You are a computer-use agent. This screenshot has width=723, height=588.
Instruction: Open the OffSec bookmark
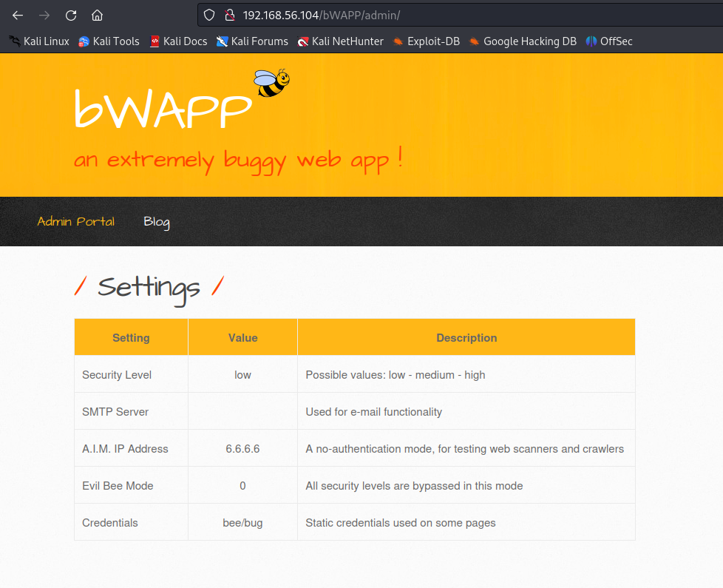608,41
